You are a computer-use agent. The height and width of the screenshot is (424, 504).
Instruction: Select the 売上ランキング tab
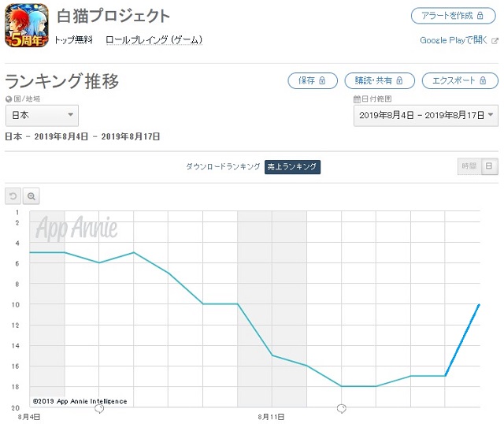click(x=292, y=166)
